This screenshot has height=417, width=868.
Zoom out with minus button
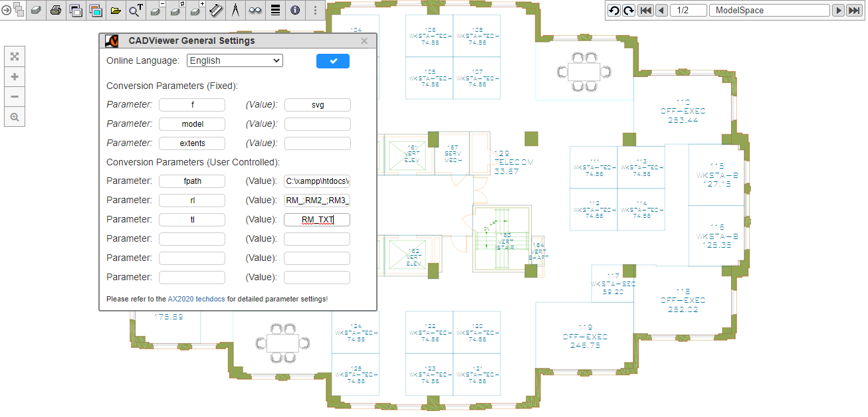coord(15,96)
